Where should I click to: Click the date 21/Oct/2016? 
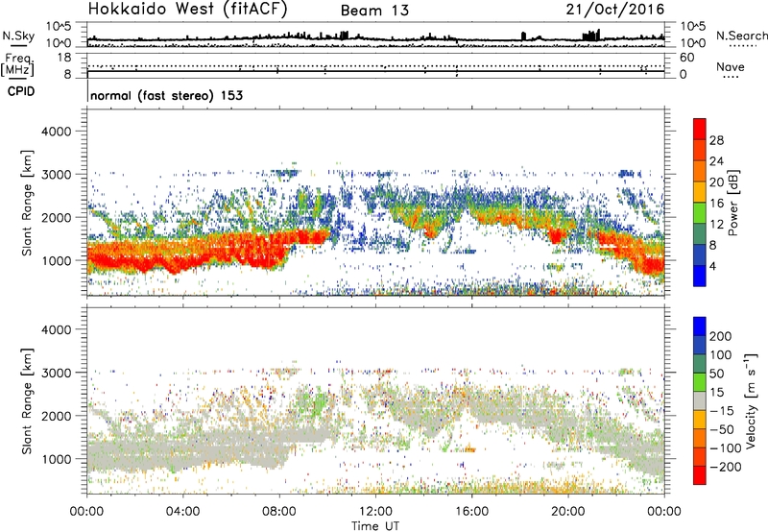coord(615,10)
